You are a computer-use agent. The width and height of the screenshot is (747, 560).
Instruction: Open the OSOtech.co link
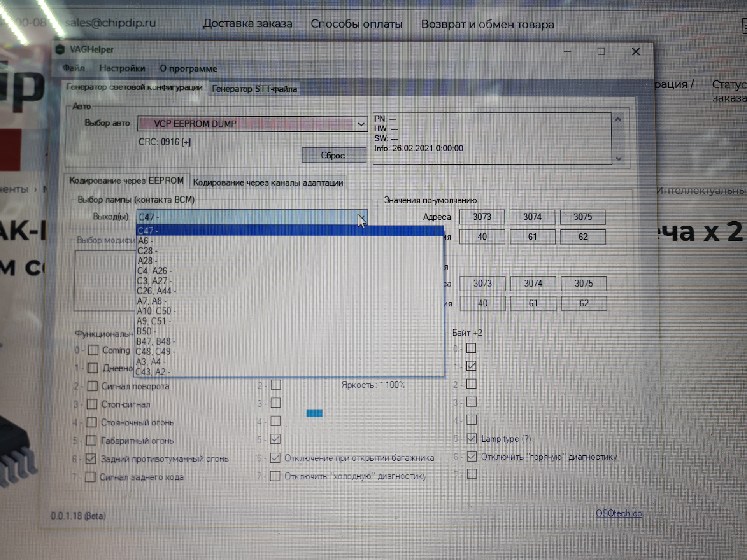pyautogui.click(x=619, y=513)
